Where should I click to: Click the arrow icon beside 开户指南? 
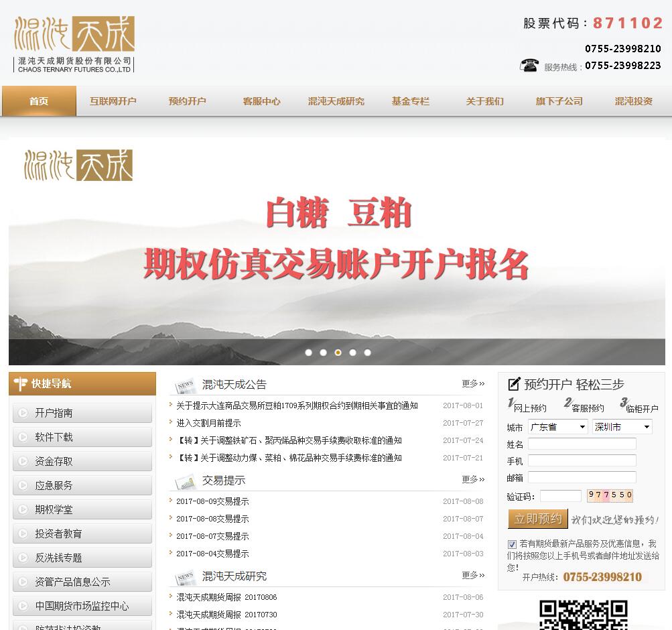point(23,413)
